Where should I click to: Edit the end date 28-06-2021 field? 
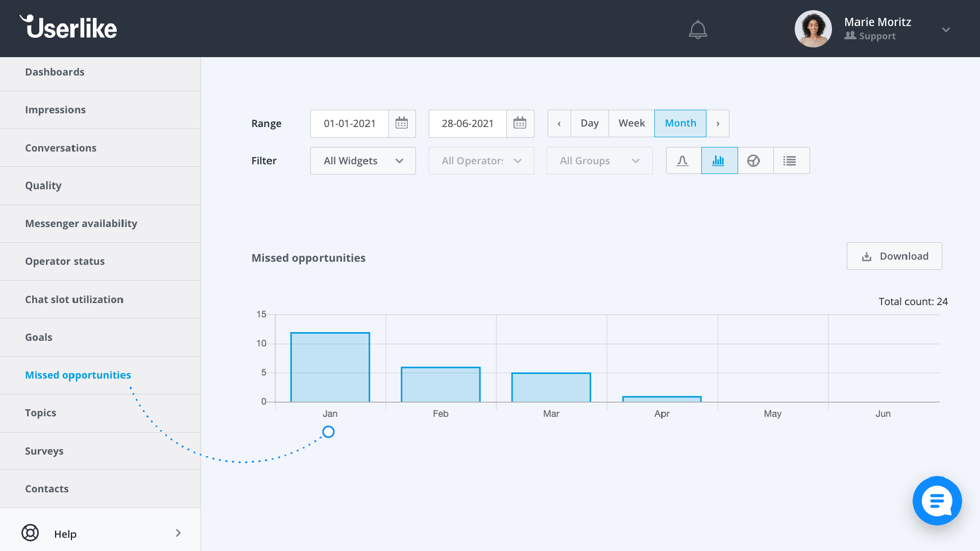(x=468, y=123)
